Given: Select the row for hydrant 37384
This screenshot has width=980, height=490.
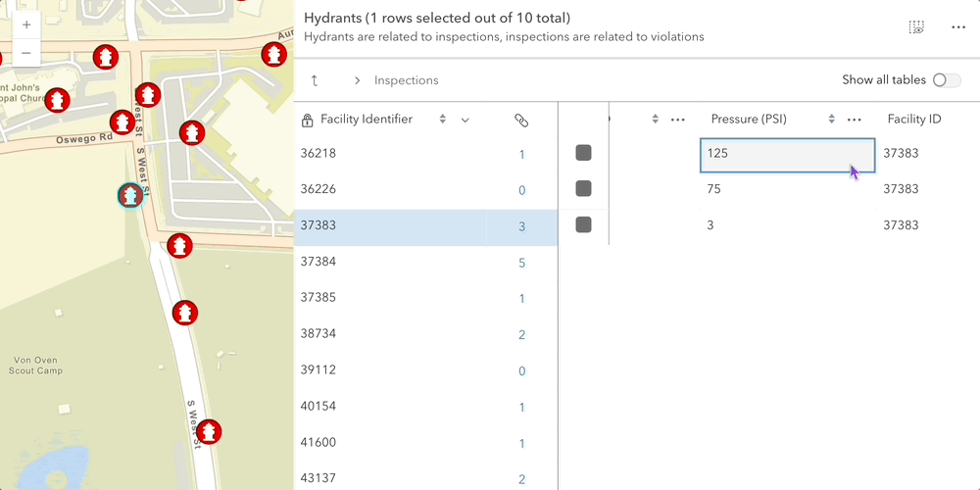Looking at the screenshot, I should (x=392, y=262).
